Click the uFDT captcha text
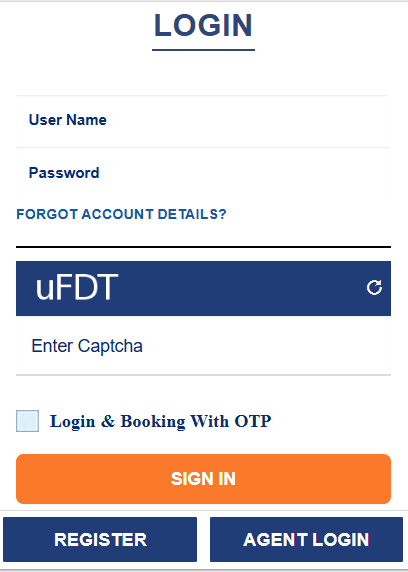408x572 pixels. (x=77, y=287)
